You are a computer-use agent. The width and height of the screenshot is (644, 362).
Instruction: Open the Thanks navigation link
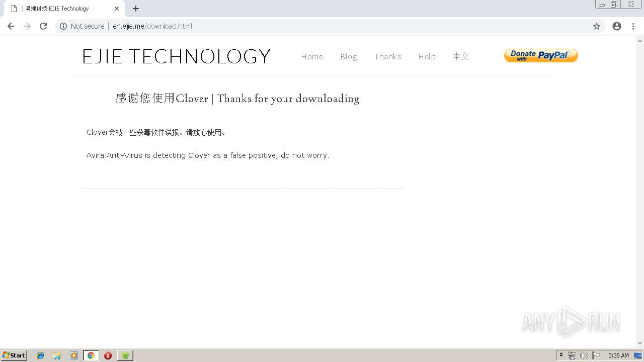coord(387,56)
